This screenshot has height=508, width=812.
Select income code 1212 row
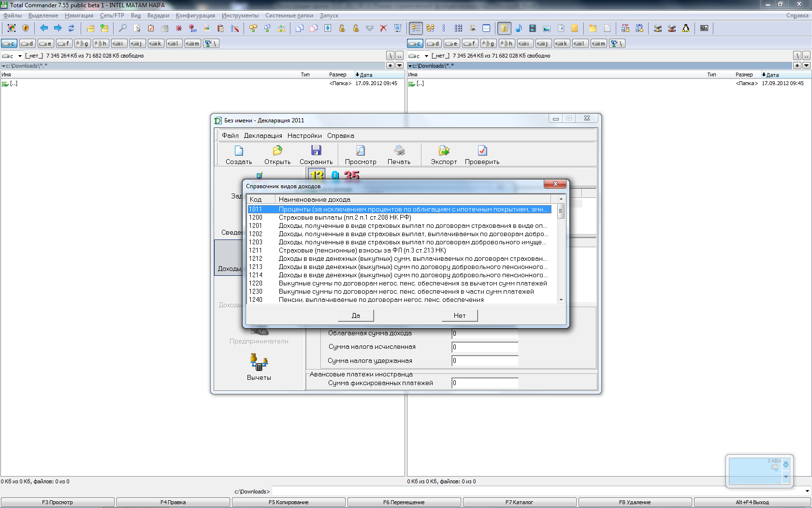[x=399, y=258]
